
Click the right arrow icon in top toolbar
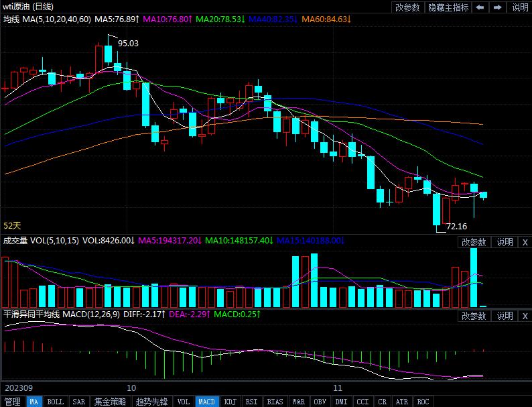click(x=497, y=7)
